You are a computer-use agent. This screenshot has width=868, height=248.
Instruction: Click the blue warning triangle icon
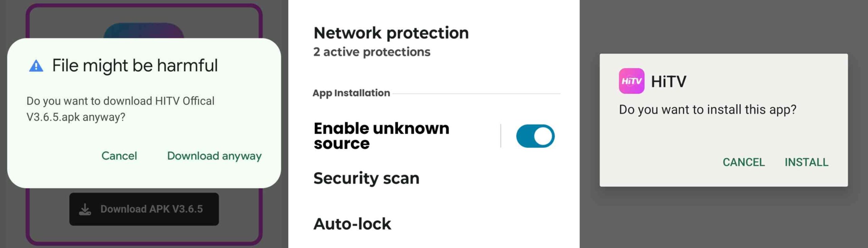coord(36,66)
